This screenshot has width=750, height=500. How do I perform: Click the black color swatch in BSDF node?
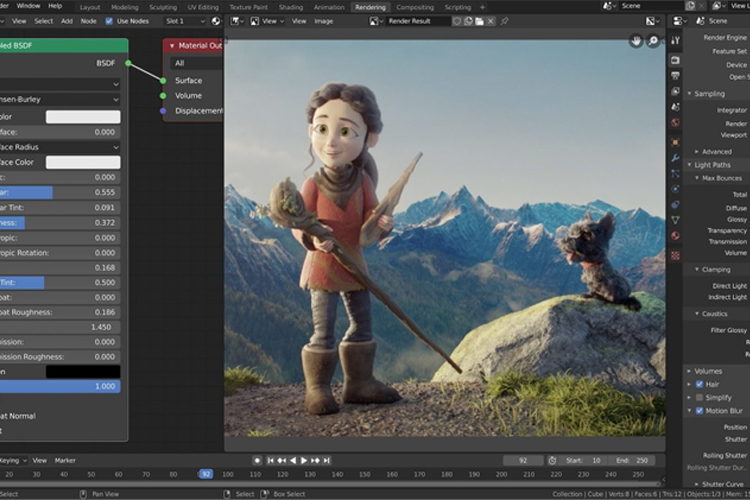click(82, 371)
